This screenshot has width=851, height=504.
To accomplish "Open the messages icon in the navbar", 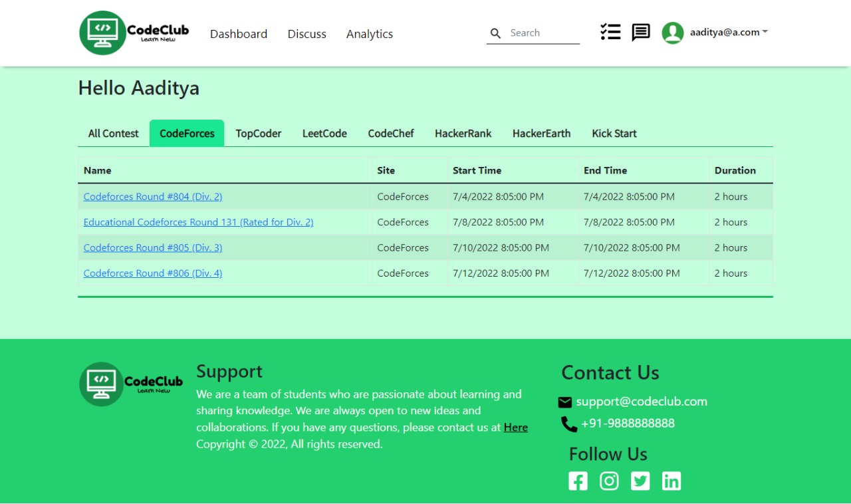I will pos(640,31).
